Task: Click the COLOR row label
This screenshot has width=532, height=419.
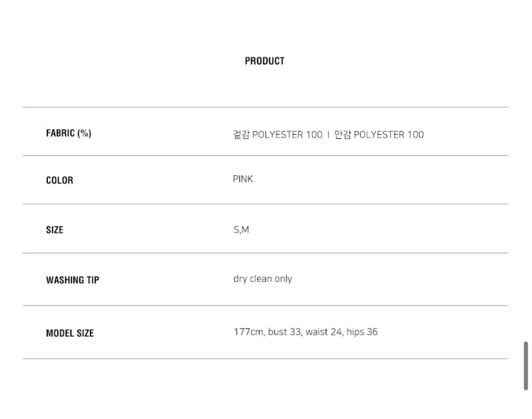Action: (x=60, y=180)
